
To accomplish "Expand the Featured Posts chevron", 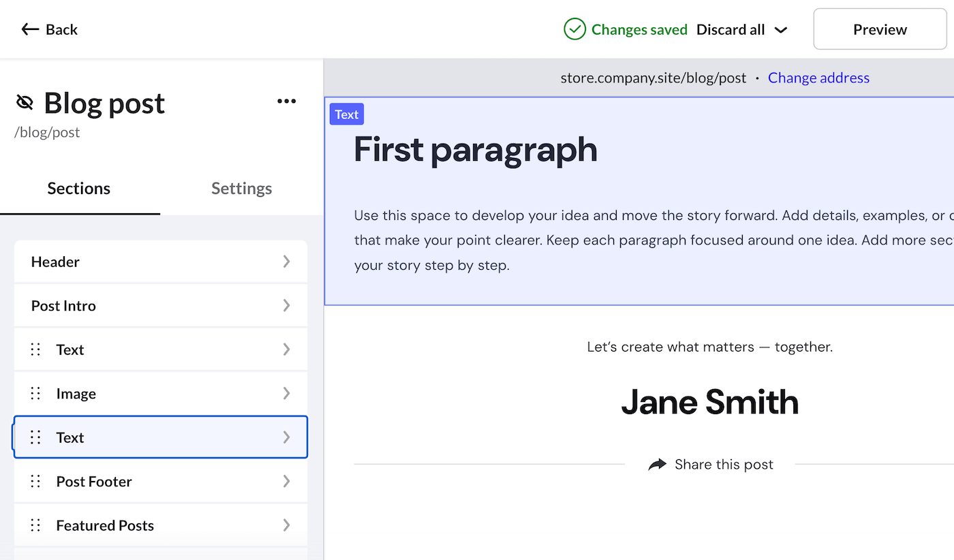I will tap(286, 525).
